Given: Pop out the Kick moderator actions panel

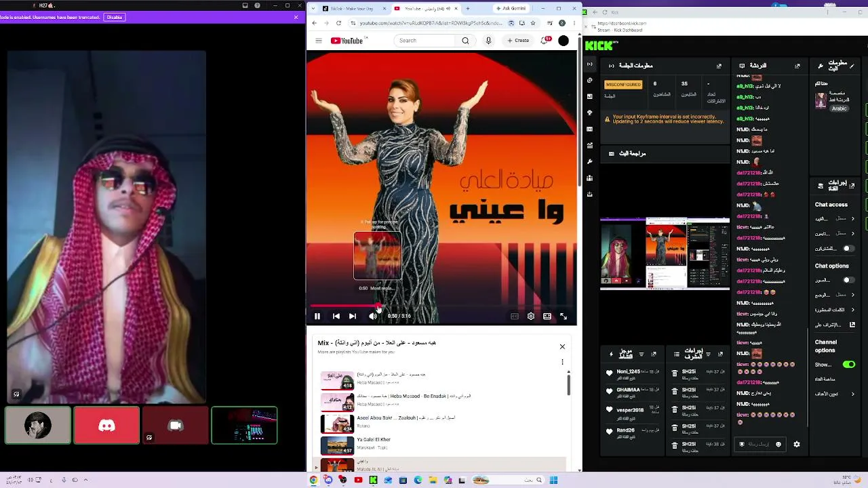Looking at the screenshot, I should pyautogui.click(x=720, y=354).
